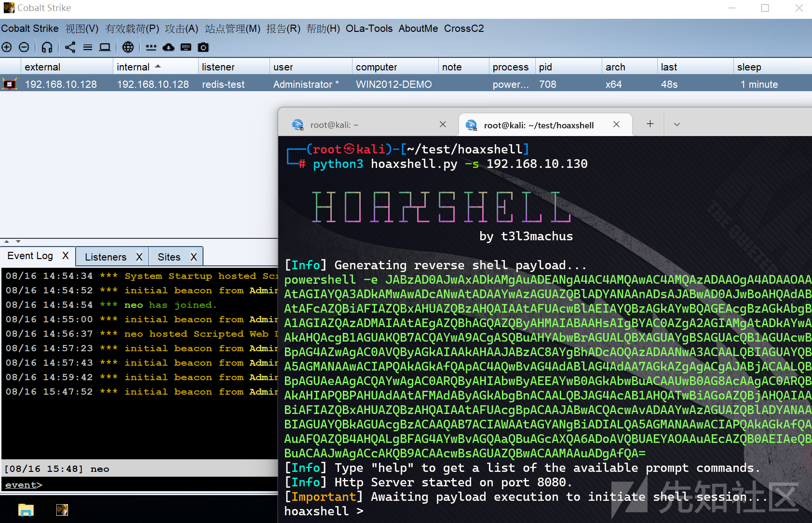812x523 pixels.
Task: Sort sessions by external column
Action: pos(67,67)
